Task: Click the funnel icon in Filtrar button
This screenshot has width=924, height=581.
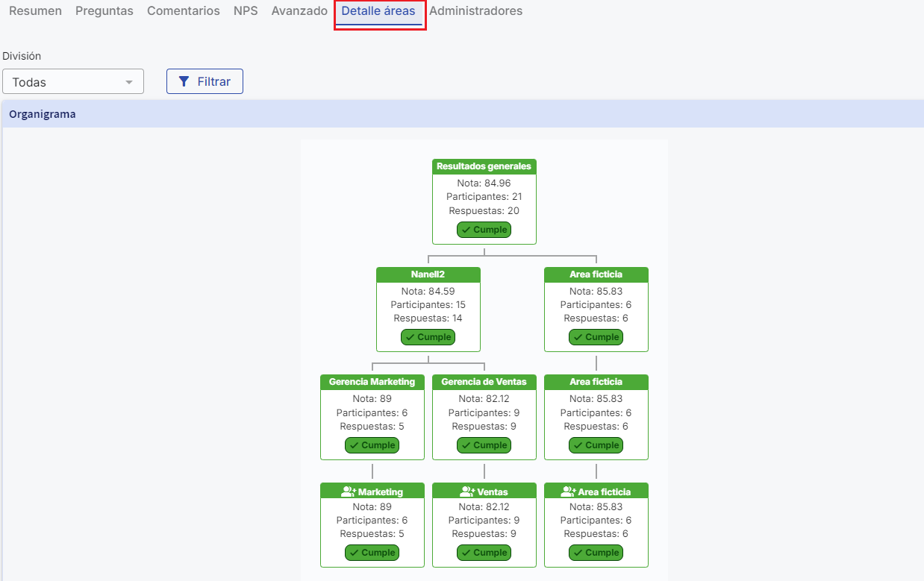Action: point(184,82)
